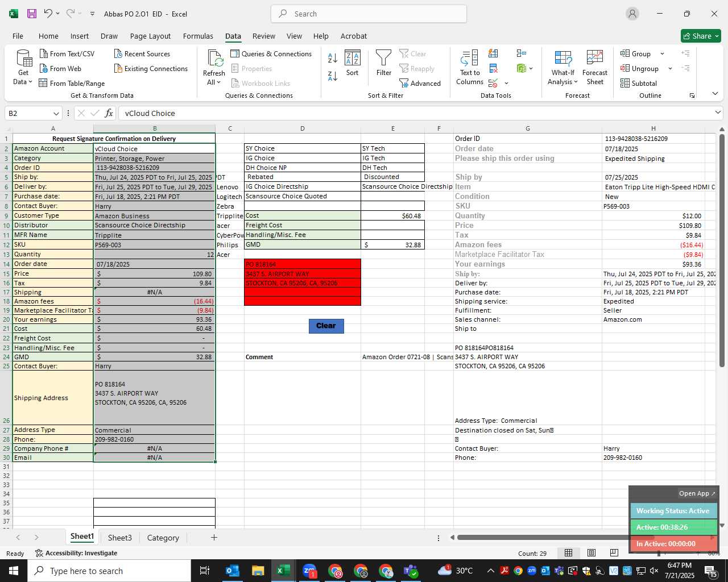The height and width of the screenshot is (582, 728).
Task: Switch to the Insert tab
Action: [80, 36]
